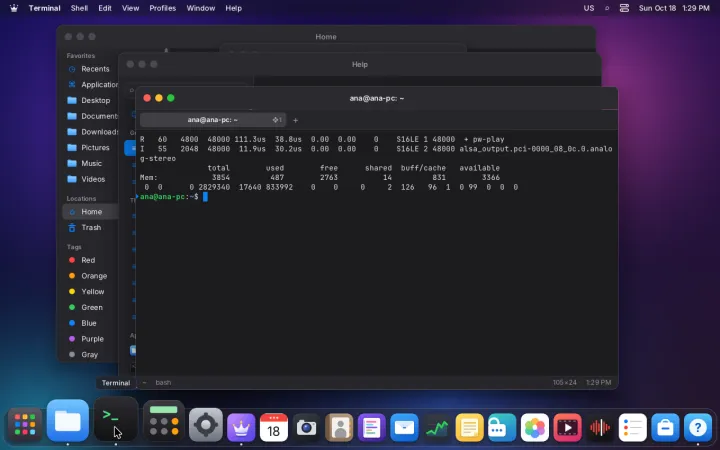The image size is (720, 450).
Task: Select the ana@ana-pc terminal tab
Action: tap(213, 120)
